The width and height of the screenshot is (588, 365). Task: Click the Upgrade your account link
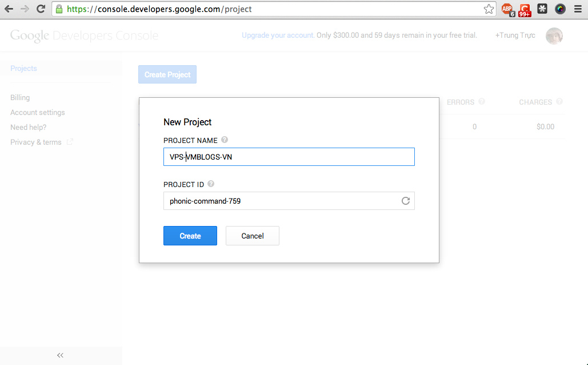pyautogui.click(x=277, y=35)
